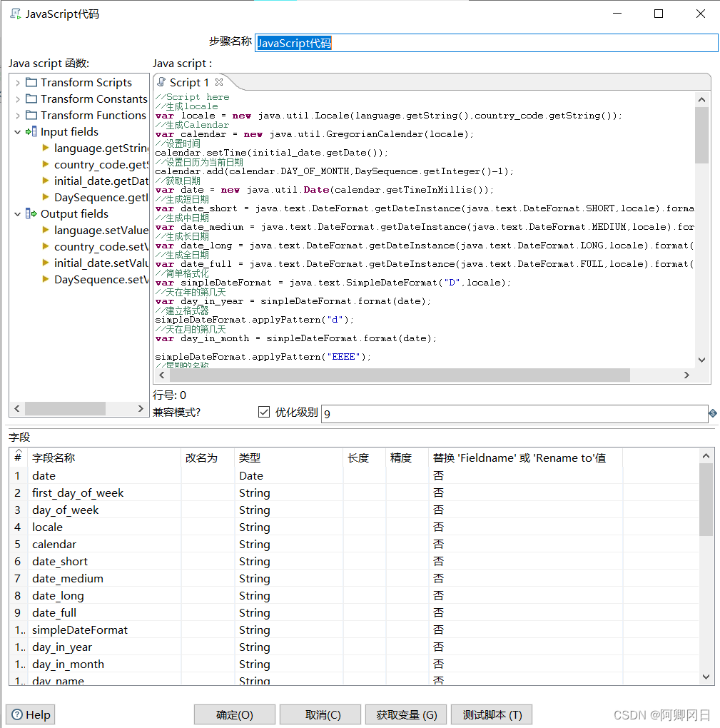Click the 测试脚本 (T) button
720x728 pixels.
492,715
